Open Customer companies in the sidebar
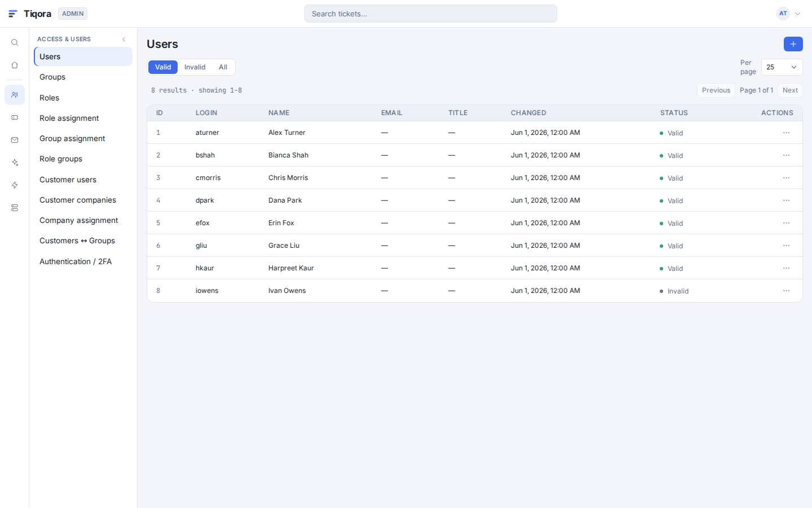The image size is (812, 508). tap(83, 200)
